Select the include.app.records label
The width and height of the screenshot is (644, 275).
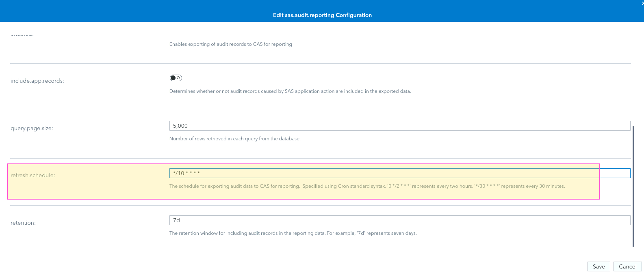tap(37, 81)
